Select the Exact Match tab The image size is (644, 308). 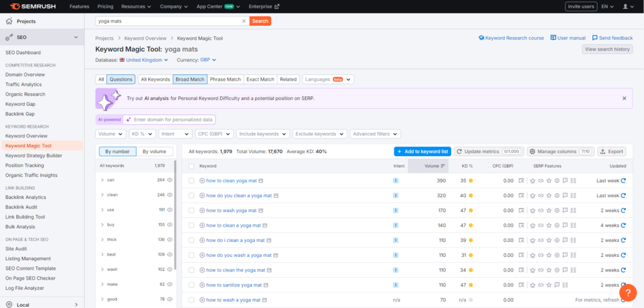tap(260, 79)
